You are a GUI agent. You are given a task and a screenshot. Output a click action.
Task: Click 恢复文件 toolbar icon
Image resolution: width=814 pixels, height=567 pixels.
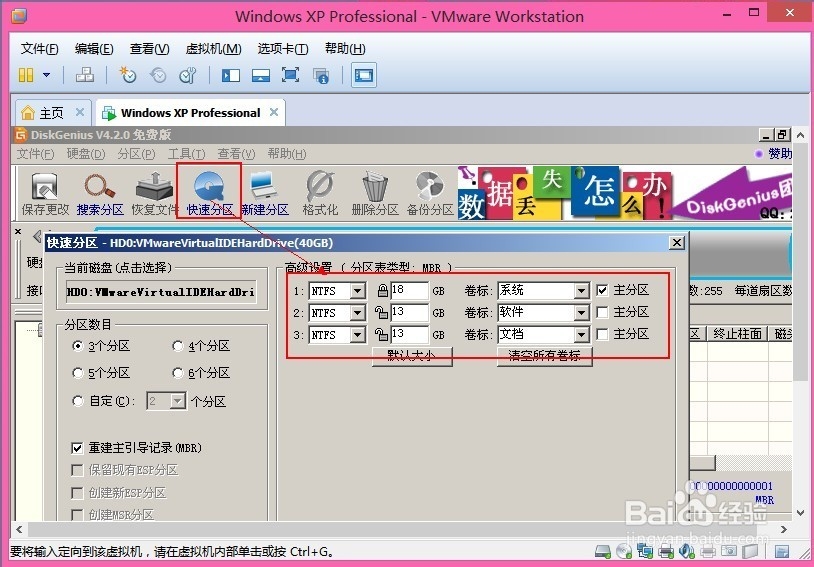click(155, 195)
